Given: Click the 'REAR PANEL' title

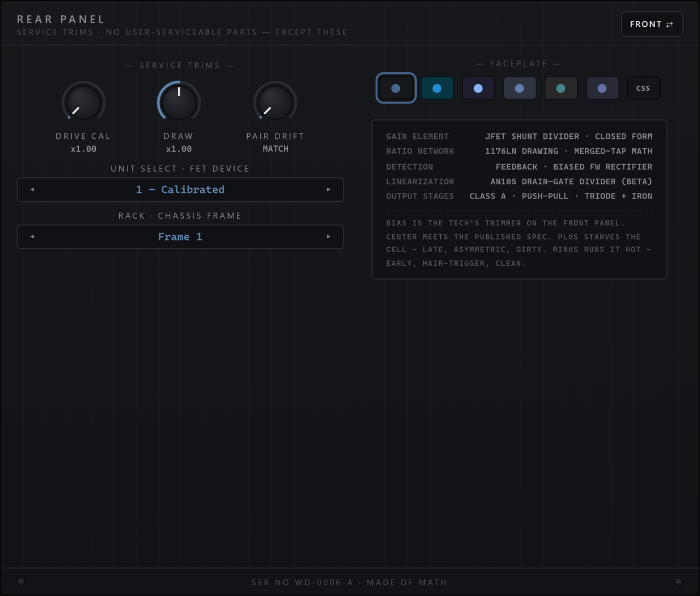Looking at the screenshot, I should coord(61,19).
